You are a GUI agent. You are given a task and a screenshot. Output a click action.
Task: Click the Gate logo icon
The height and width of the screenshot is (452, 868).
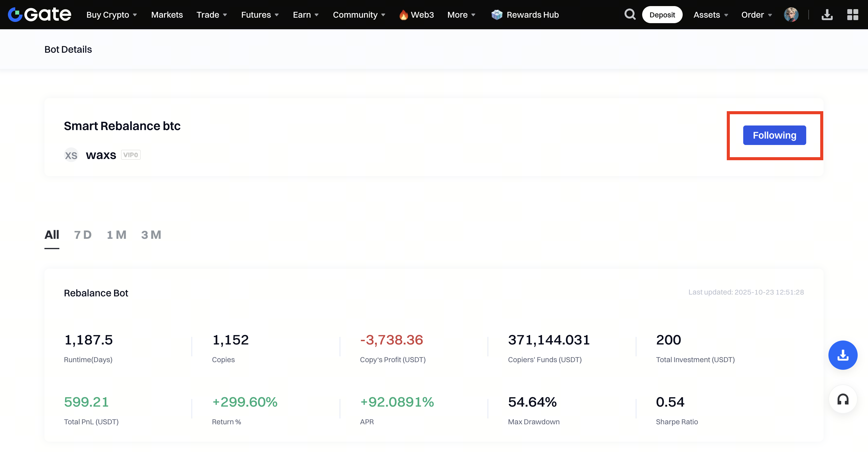tap(15, 15)
